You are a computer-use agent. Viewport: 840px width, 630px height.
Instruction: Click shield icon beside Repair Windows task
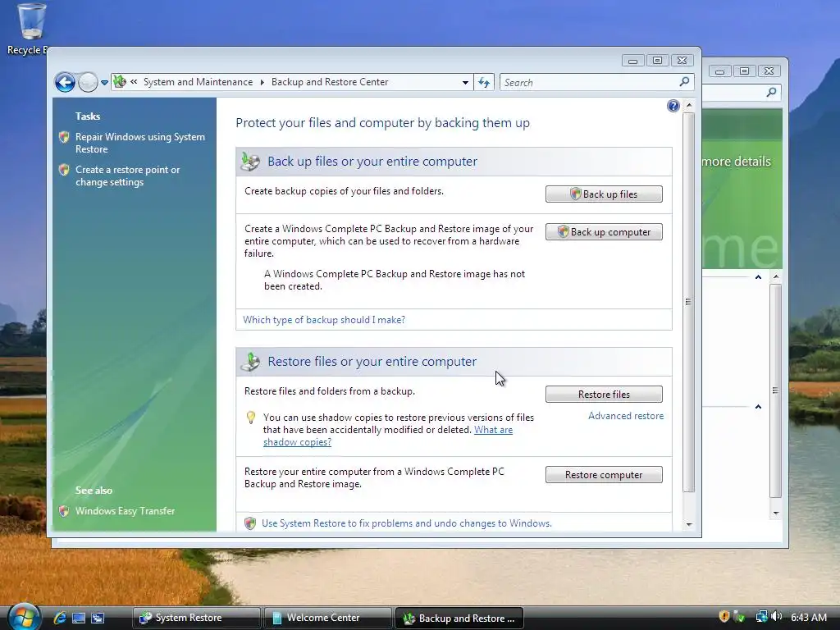click(64, 137)
